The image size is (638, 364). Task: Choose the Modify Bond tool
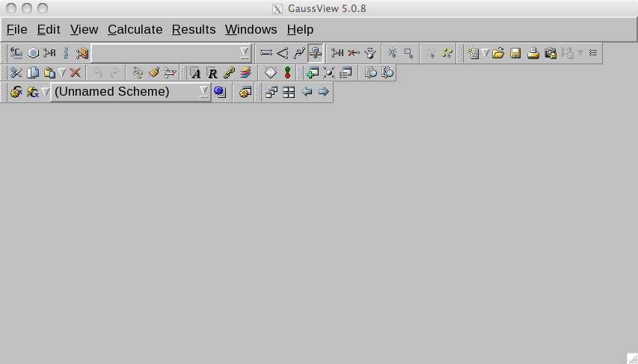point(266,53)
